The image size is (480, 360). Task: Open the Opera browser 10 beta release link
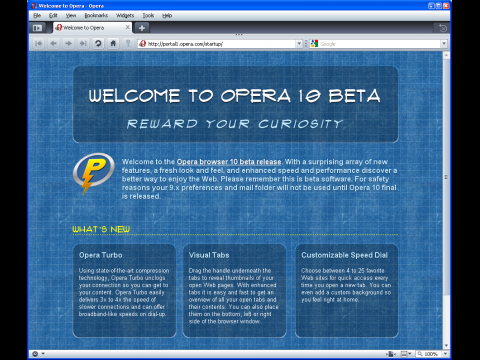tap(229, 162)
